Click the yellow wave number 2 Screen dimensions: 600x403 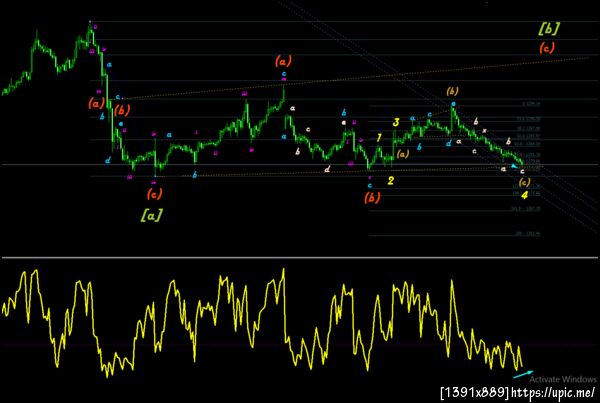tap(391, 181)
